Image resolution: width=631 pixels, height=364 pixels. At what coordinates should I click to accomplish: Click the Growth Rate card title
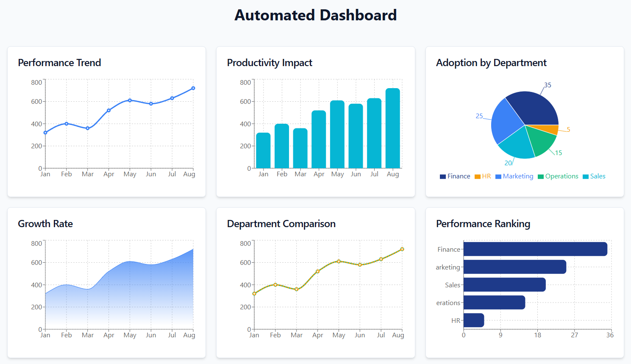45,224
